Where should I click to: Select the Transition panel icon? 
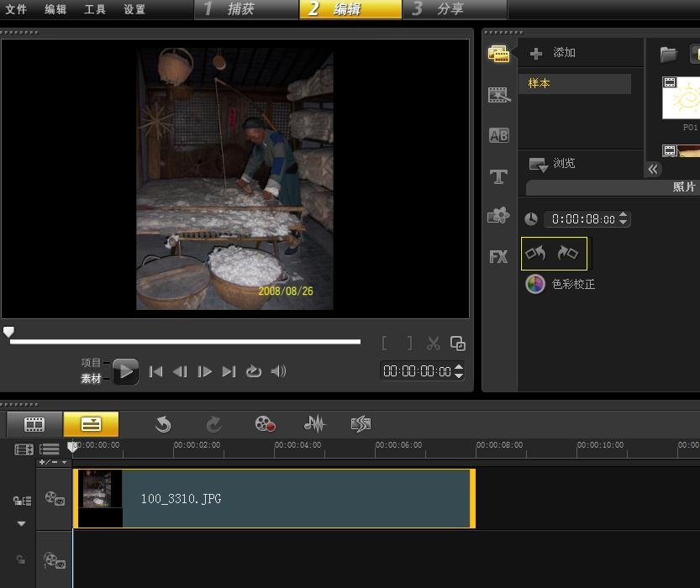coord(498,94)
